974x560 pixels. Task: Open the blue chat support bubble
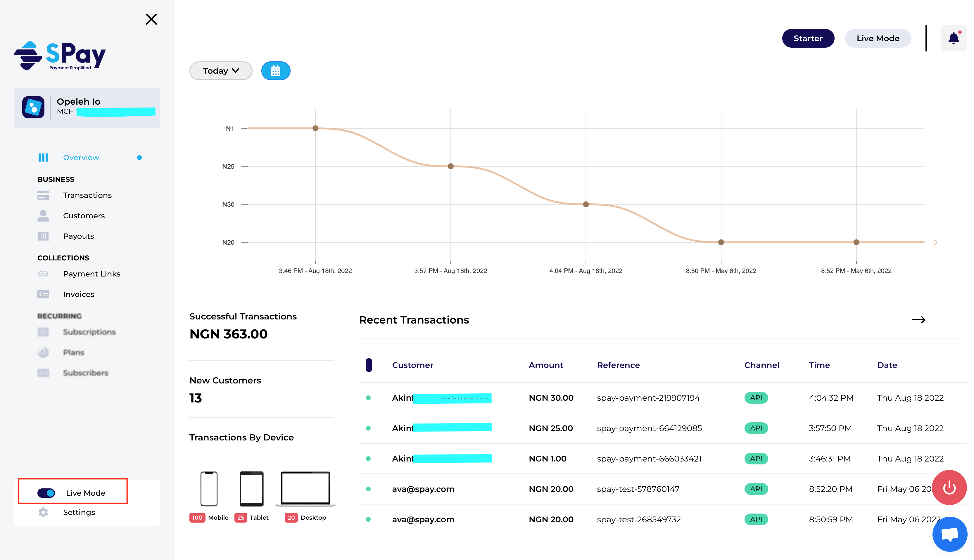coord(949,534)
